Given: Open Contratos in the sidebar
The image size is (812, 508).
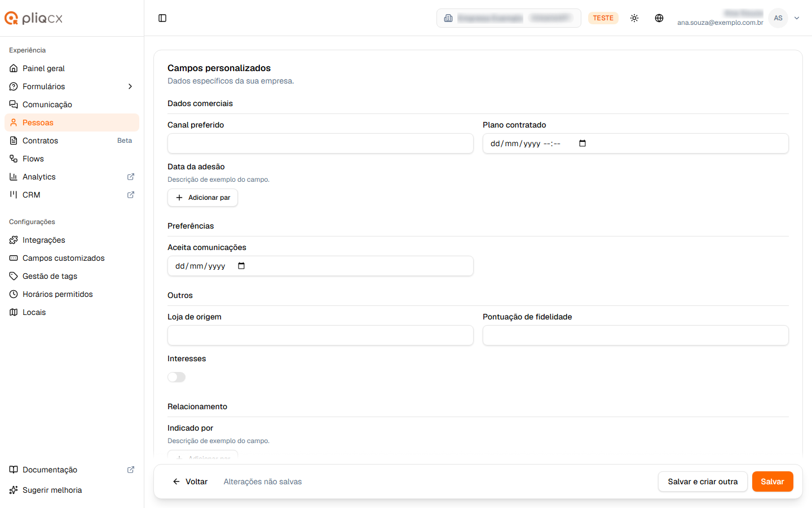Looking at the screenshot, I should [x=72, y=141].
